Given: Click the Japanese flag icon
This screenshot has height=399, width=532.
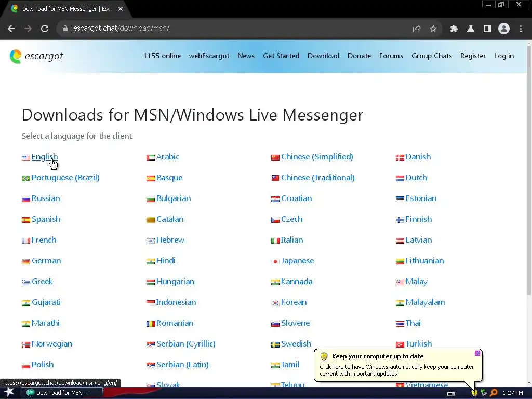Looking at the screenshot, I should (x=275, y=261).
